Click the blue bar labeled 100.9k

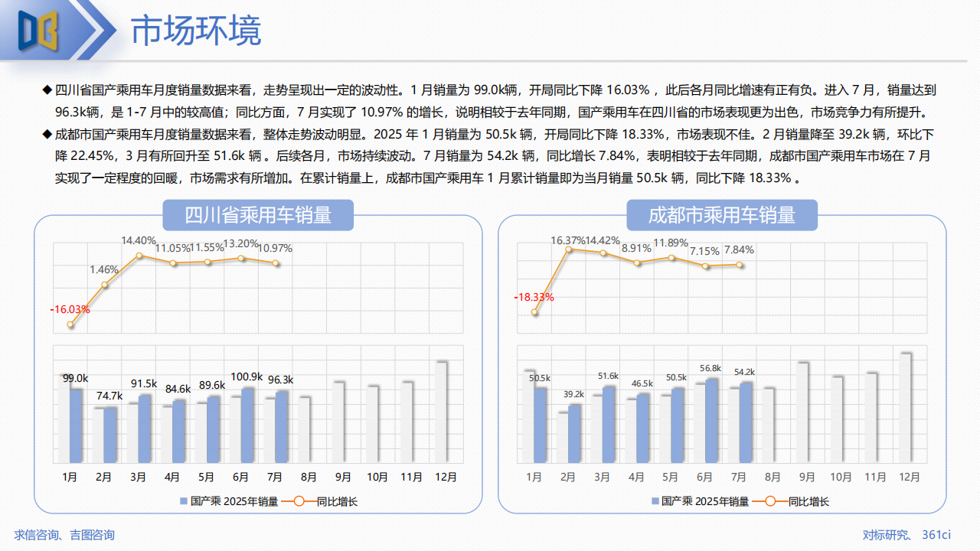coord(247,425)
